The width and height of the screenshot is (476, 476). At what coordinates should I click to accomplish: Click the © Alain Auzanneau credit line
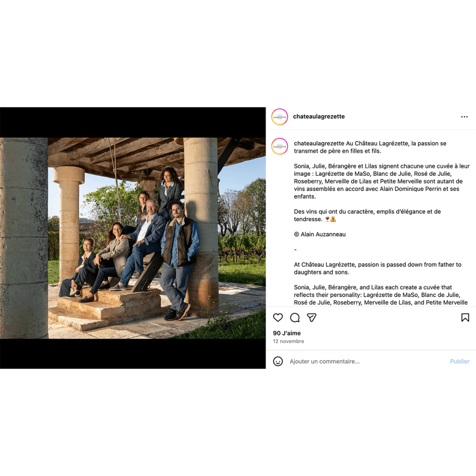tap(320, 234)
